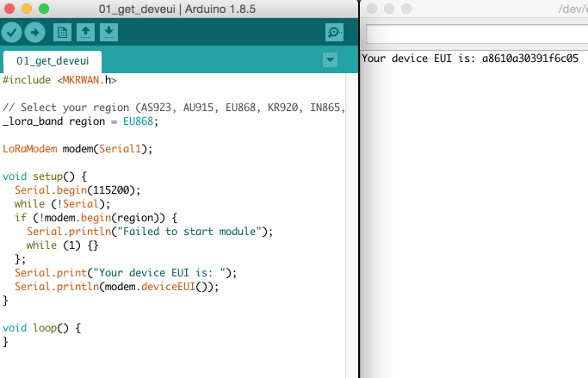Click the 'while (1) {}' line
The height and width of the screenshot is (378, 588).
click(62, 245)
